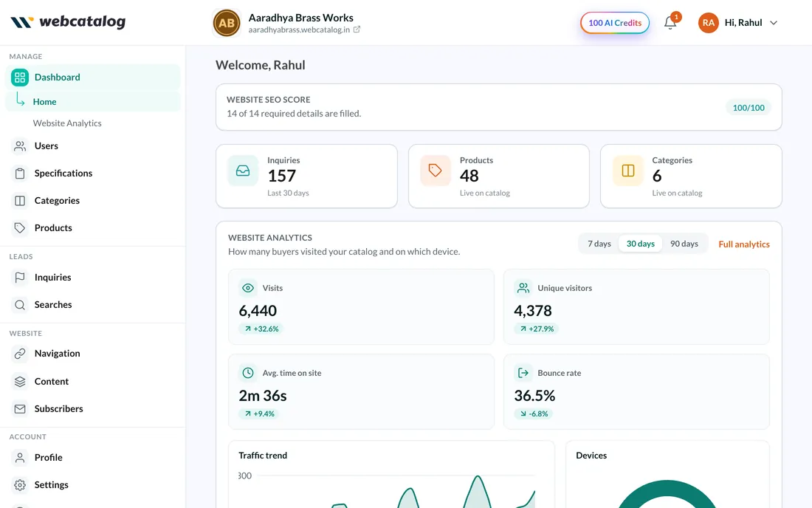Image resolution: width=812 pixels, height=508 pixels.
Task: Click the Settings gear icon
Action: tap(20, 485)
